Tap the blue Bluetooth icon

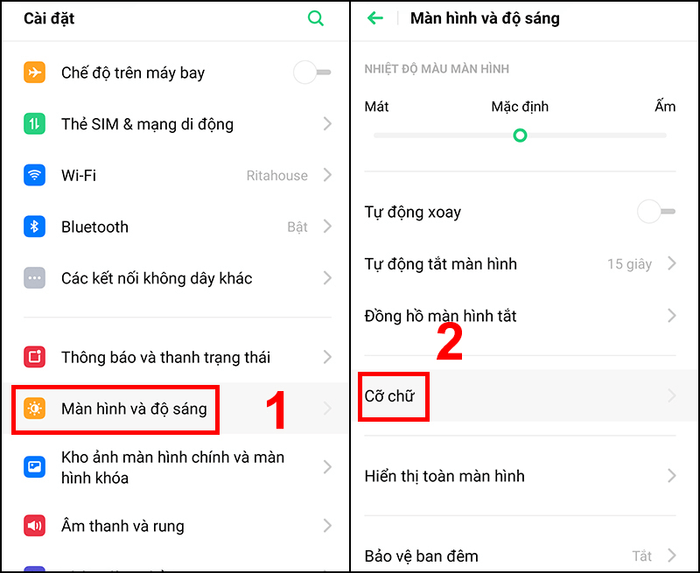point(34,227)
